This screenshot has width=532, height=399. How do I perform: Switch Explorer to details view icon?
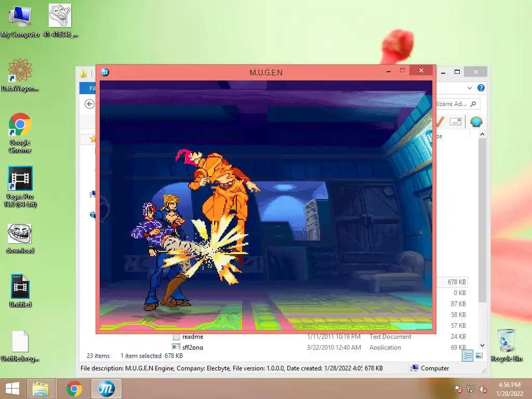point(468,355)
